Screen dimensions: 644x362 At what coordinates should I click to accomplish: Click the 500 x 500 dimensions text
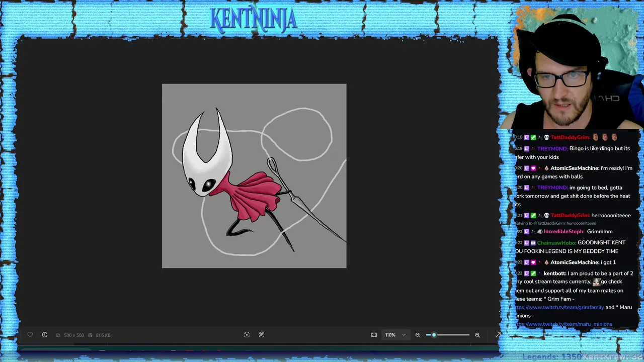click(73, 335)
